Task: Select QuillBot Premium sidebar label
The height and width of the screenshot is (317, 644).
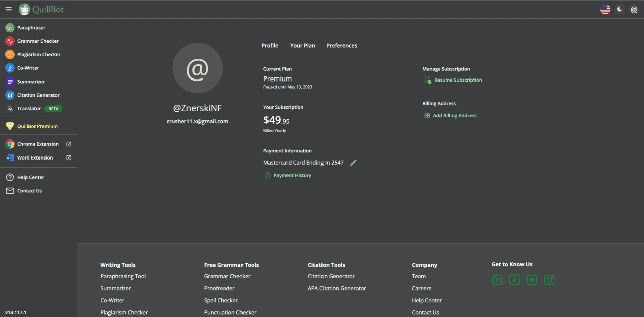Action: pyautogui.click(x=37, y=126)
